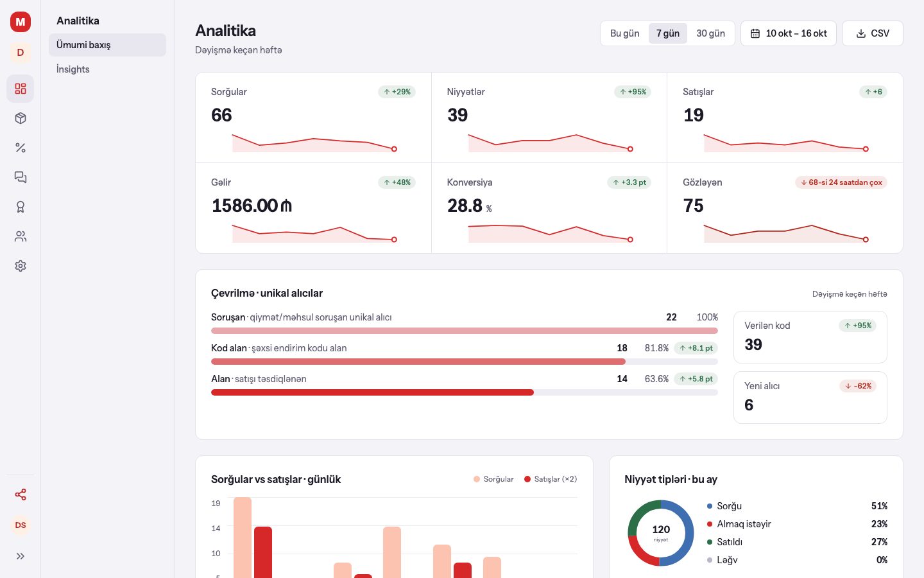Click the Gəlir +48% badge
Image resolution: width=924 pixels, height=578 pixels.
pyautogui.click(x=397, y=182)
